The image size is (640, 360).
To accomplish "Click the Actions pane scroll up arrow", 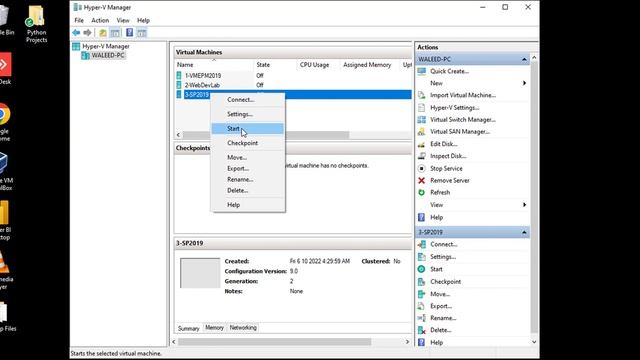I will (x=534, y=58).
